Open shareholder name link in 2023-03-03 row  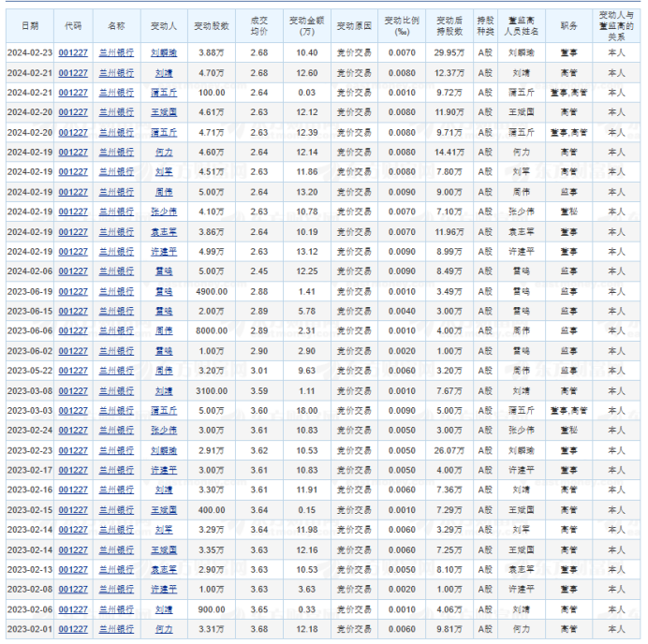pos(164,411)
